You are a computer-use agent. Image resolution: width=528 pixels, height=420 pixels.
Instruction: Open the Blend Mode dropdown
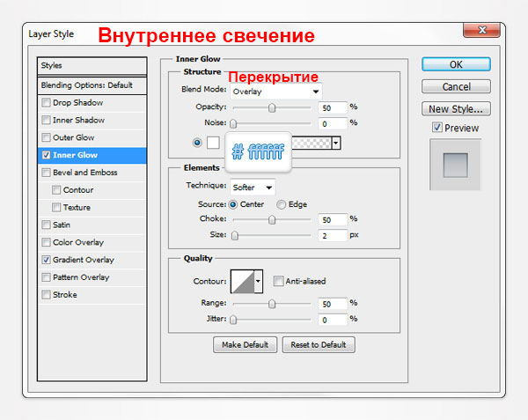(x=275, y=92)
